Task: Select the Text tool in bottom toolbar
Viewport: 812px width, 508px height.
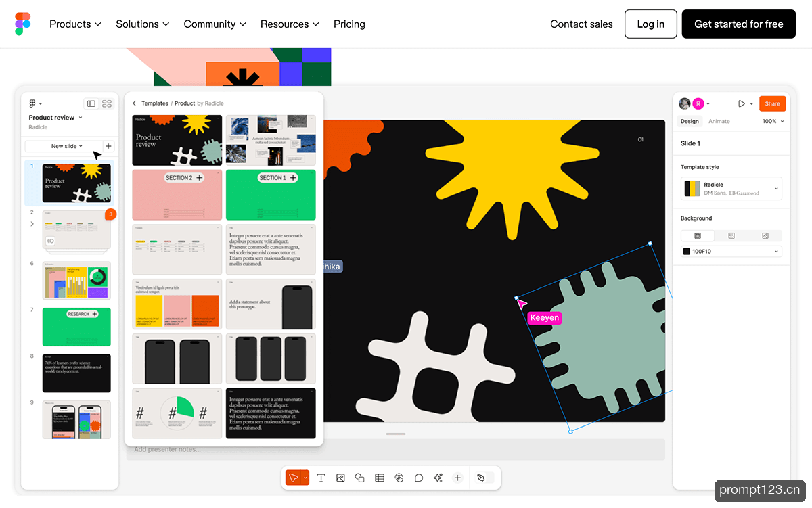Action: click(x=321, y=478)
